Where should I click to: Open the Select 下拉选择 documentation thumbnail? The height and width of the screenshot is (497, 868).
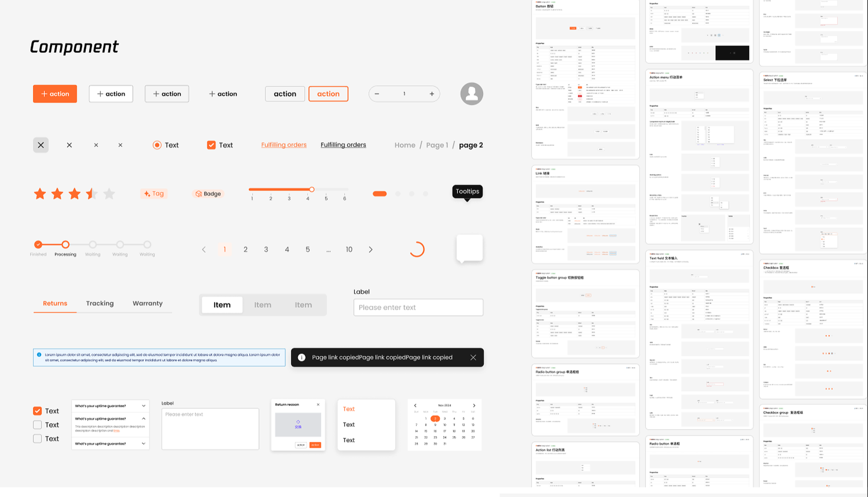[813, 163]
